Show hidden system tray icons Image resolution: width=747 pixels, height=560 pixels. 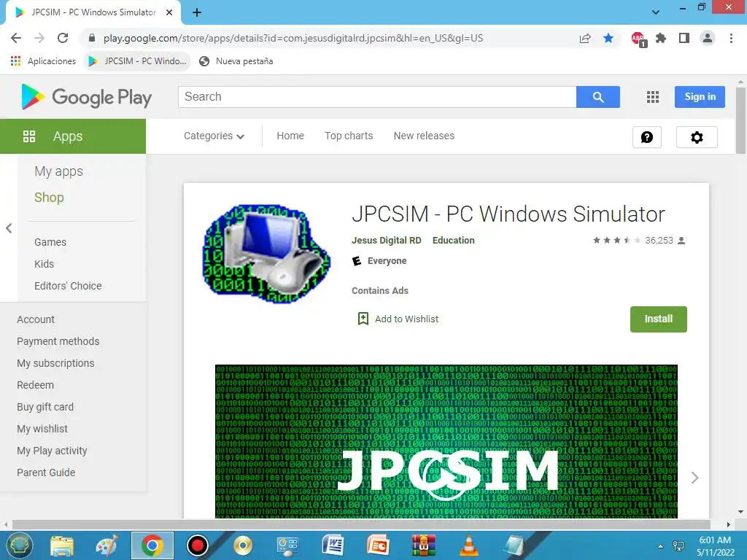pyautogui.click(x=660, y=546)
